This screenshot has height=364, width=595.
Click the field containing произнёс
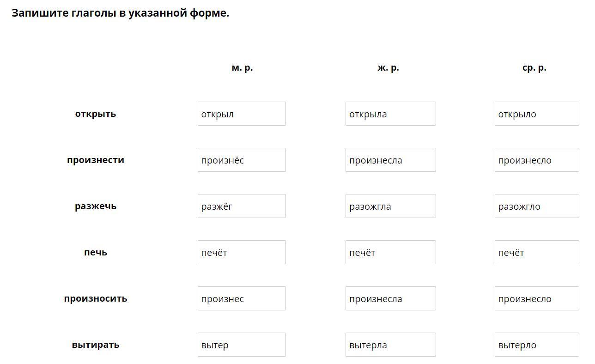pos(242,160)
